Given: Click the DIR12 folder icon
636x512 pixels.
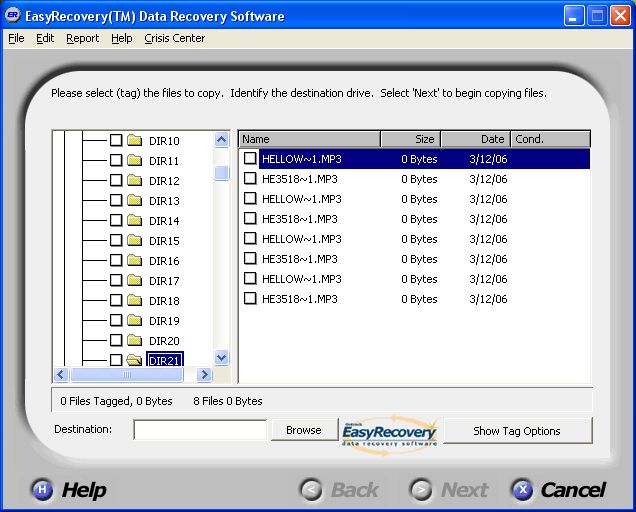Looking at the screenshot, I should point(134,180).
